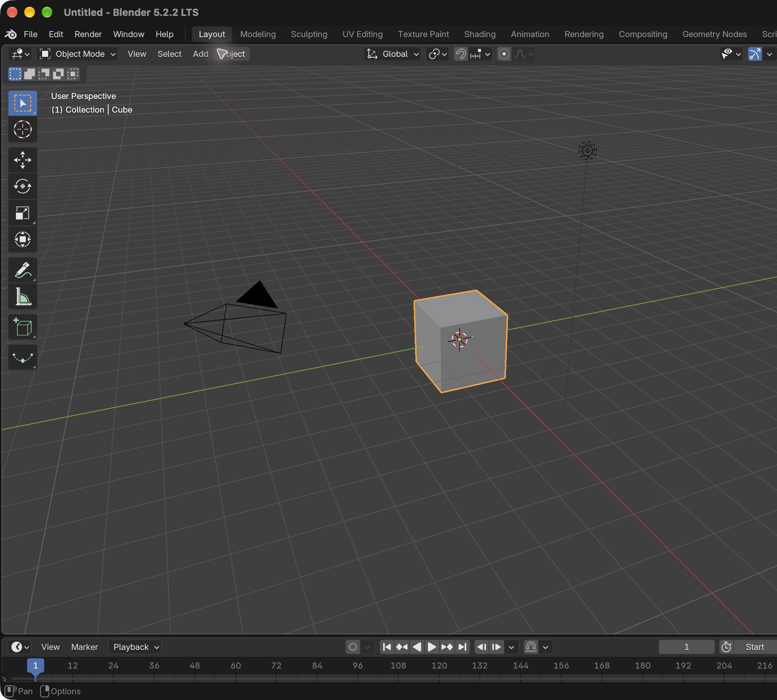Open the Edit menu
The image size is (777, 700).
56,34
